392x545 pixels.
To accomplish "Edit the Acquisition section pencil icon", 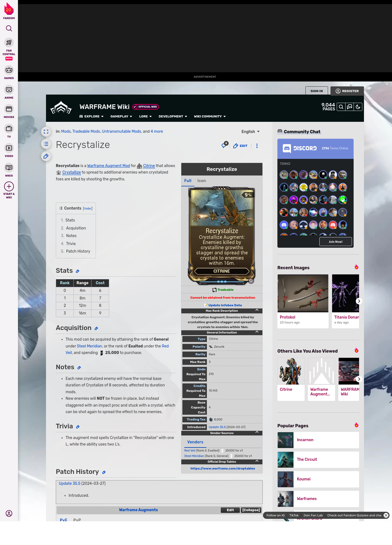I will pos(96,328).
